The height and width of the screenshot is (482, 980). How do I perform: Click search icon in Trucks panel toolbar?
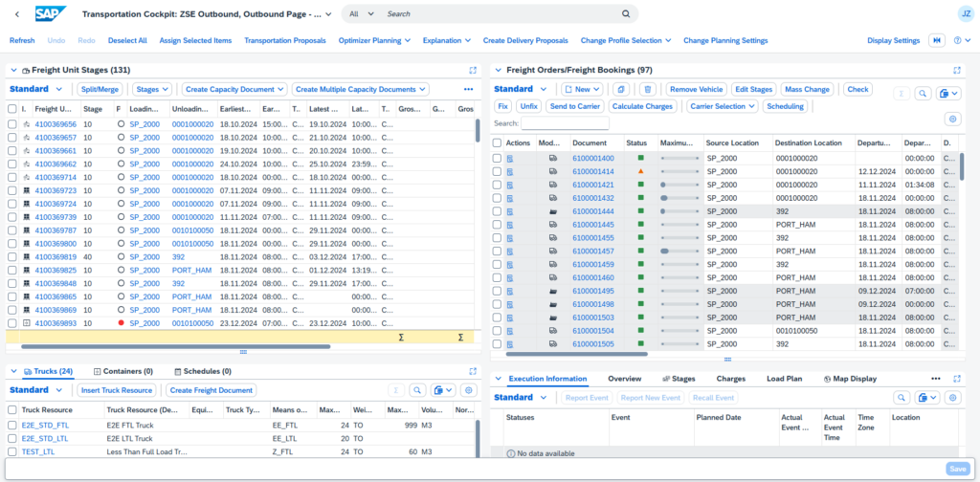coord(417,390)
